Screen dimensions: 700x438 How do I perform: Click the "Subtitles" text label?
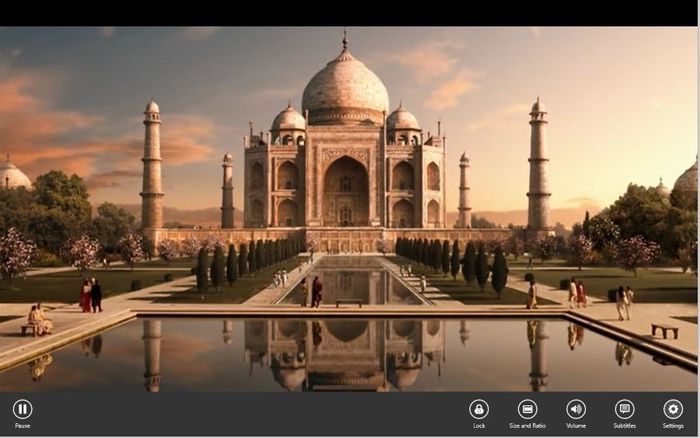pyautogui.click(x=624, y=426)
